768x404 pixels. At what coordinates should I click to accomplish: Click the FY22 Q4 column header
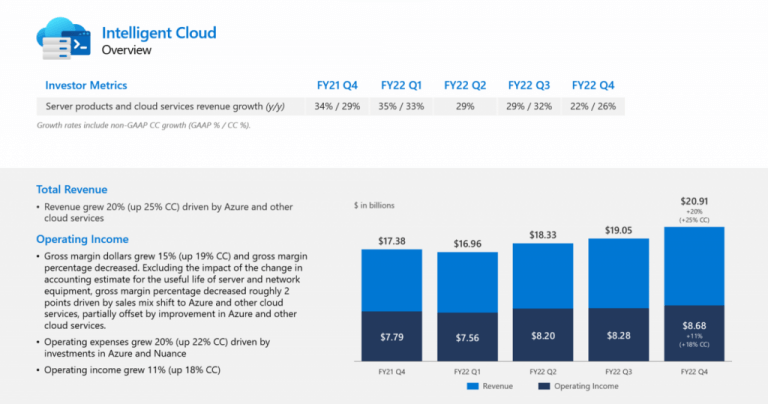click(x=593, y=85)
